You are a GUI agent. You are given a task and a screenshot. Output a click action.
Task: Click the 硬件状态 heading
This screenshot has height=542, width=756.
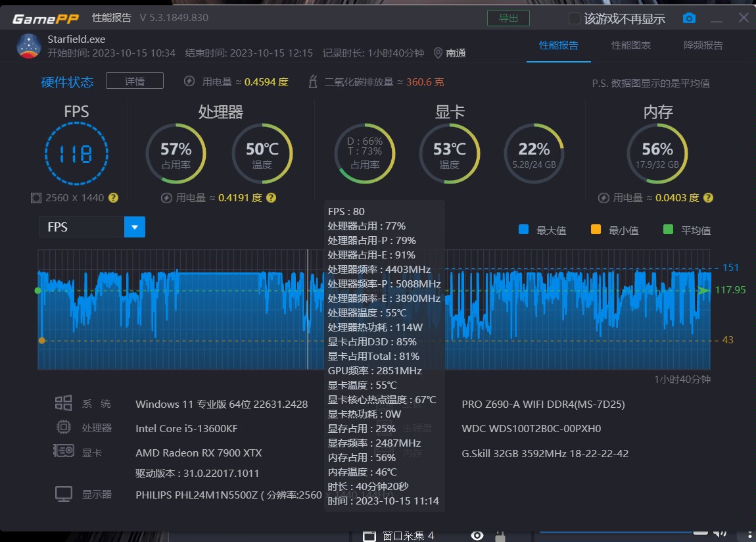[x=68, y=82]
